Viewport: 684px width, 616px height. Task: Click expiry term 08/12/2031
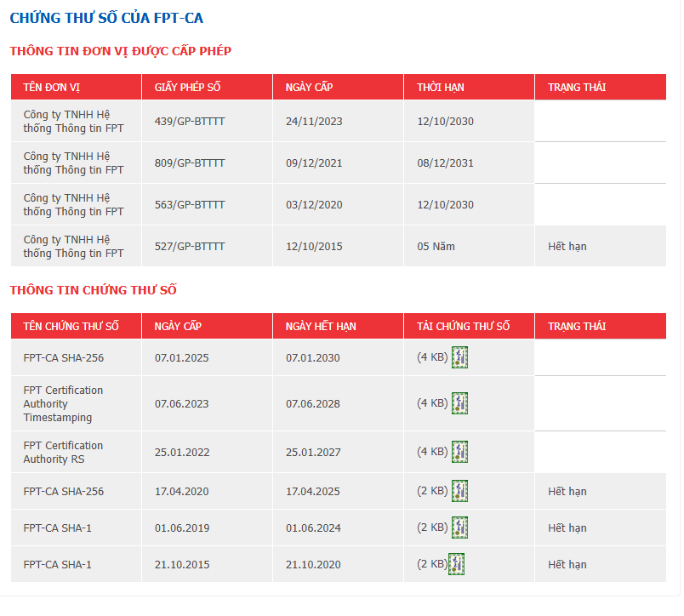(x=446, y=163)
